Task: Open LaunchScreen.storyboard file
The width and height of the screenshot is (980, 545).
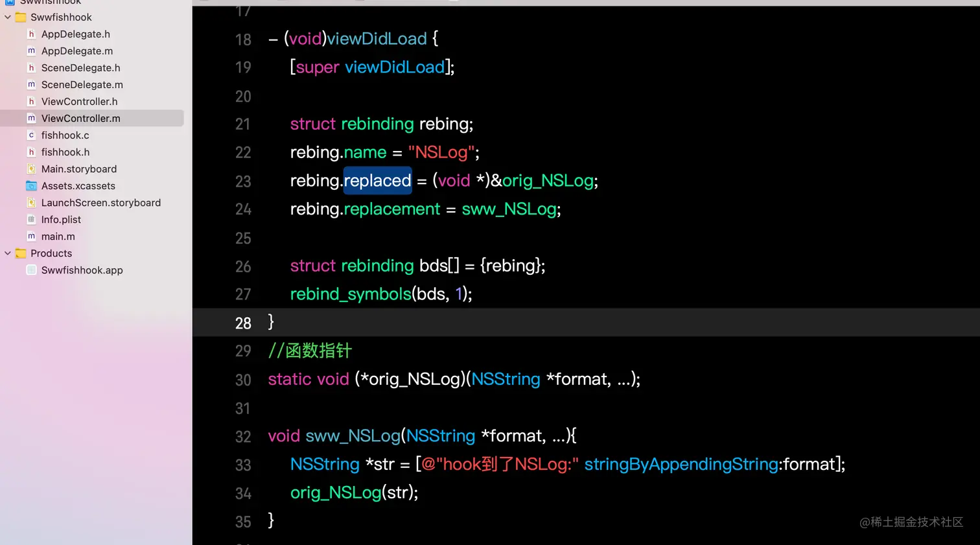Action: coord(101,202)
